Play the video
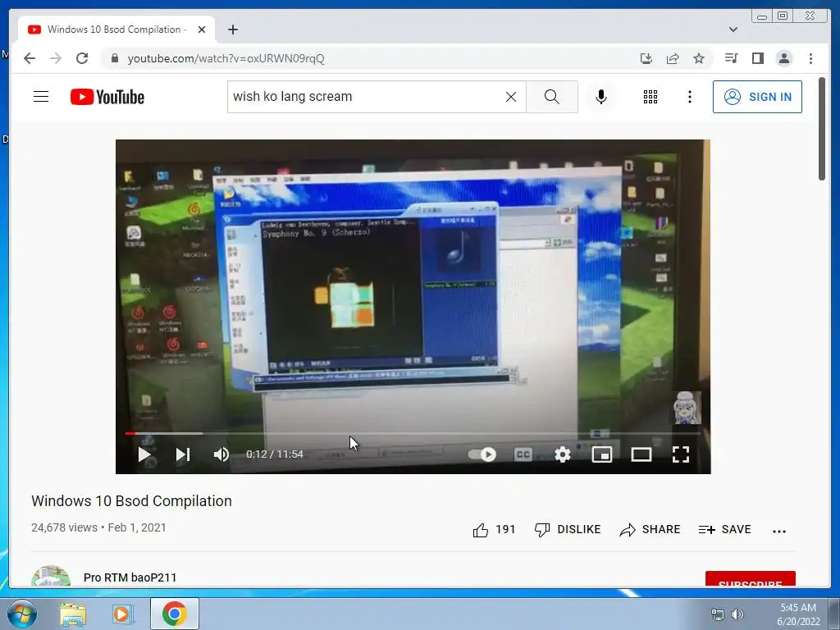Image resolution: width=840 pixels, height=630 pixels. pyautogui.click(x=144, y=454)
